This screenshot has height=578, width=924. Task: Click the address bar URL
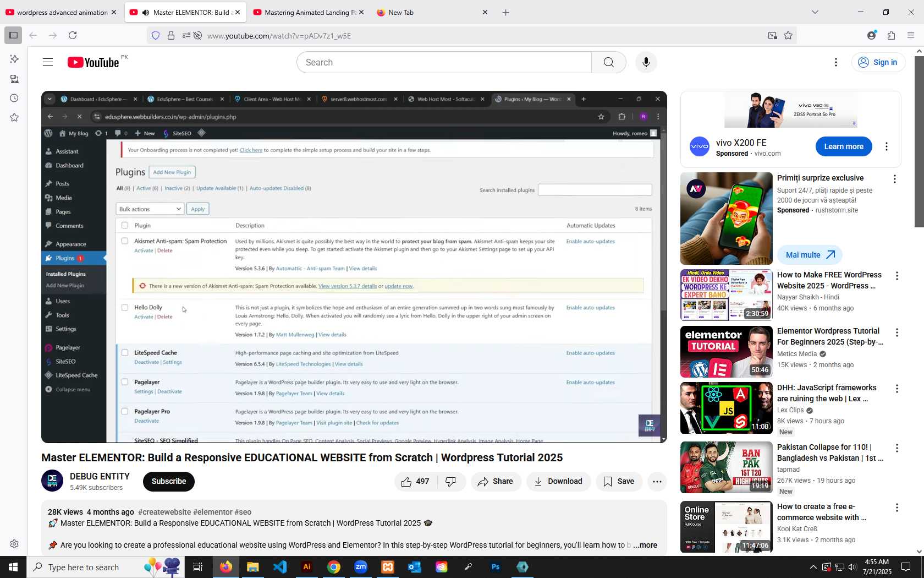(279, 36)
